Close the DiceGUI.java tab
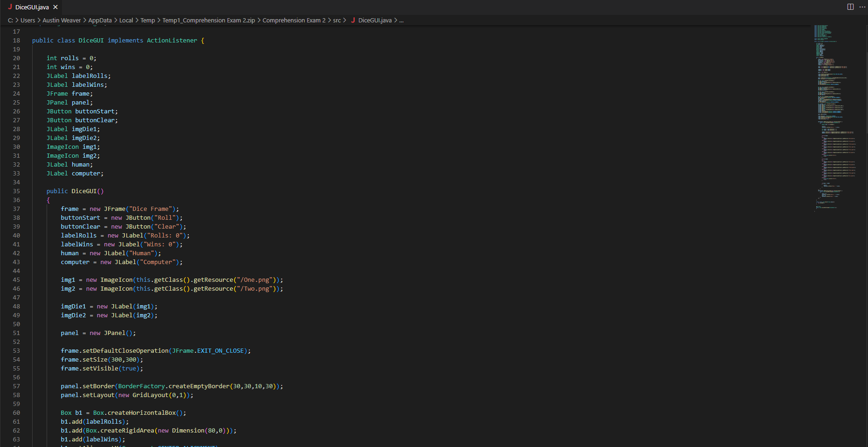This screenshot has width=868, height=447. 55,7
